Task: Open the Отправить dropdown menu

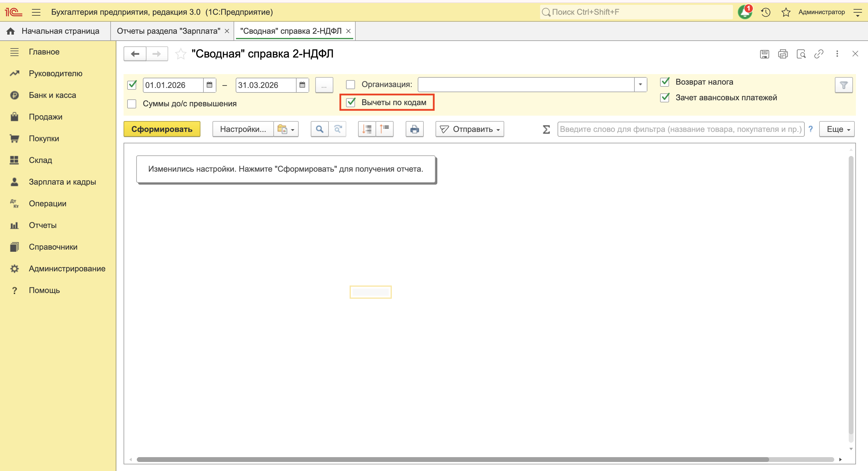Action: [x=470, y=129]
